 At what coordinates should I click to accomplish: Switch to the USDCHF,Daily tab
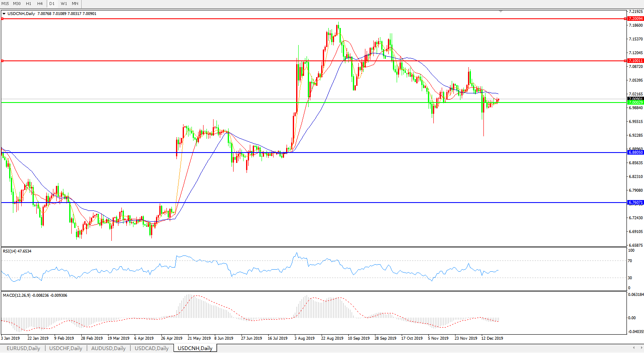(x=66, y=348)
